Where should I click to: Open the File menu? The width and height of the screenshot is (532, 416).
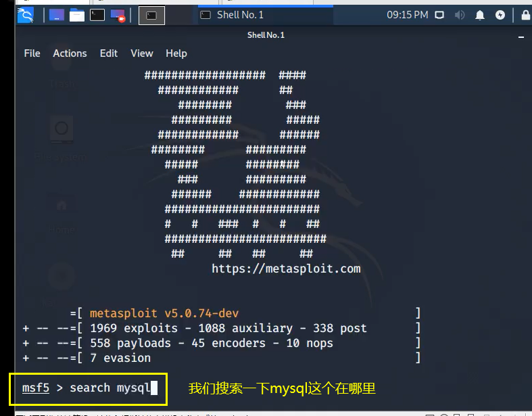(32, 53)
